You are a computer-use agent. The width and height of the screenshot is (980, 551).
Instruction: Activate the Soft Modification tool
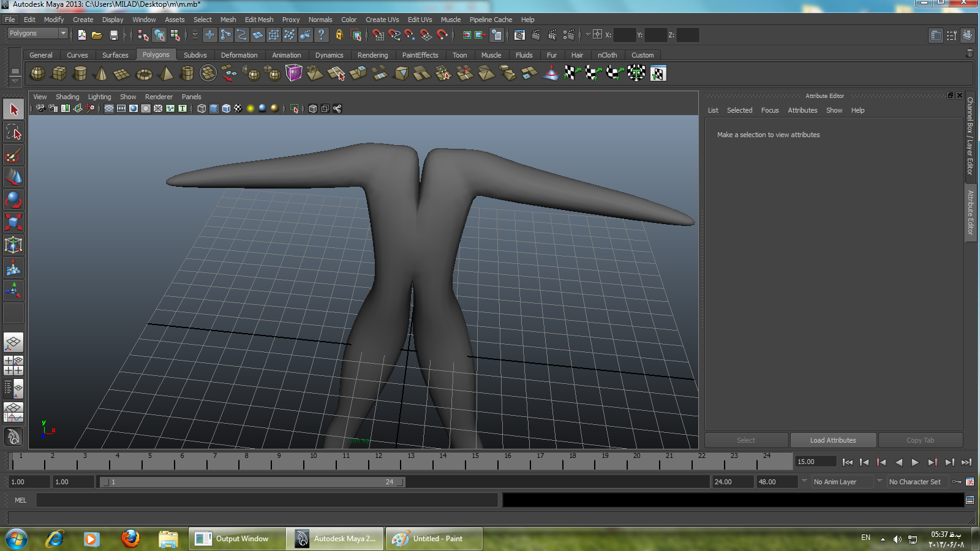[x=13, y=268]
